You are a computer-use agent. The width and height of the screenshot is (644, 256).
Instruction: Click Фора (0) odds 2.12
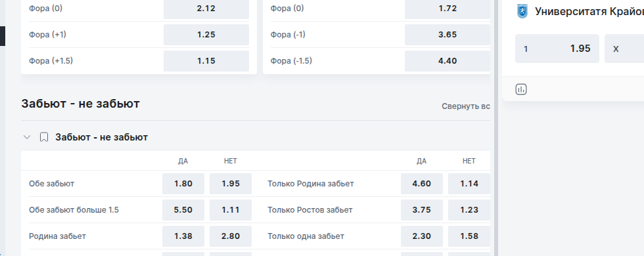(206, 9)
